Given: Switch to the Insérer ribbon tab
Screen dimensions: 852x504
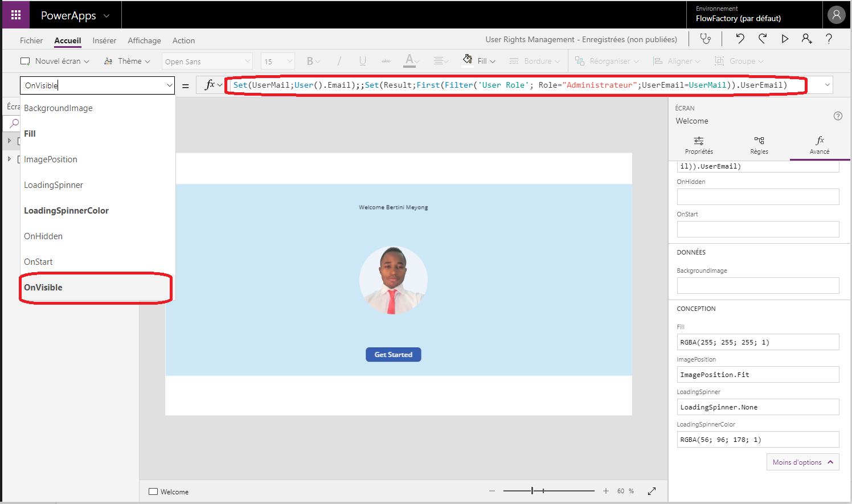Looking at the screenshot, I should click(104, 40).
